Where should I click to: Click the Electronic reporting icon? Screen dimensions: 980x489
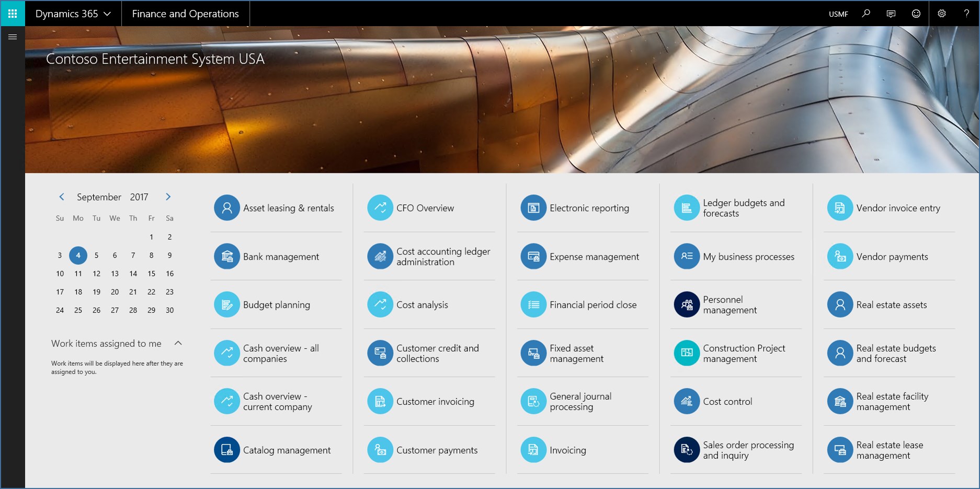click(x=533, y=208)
